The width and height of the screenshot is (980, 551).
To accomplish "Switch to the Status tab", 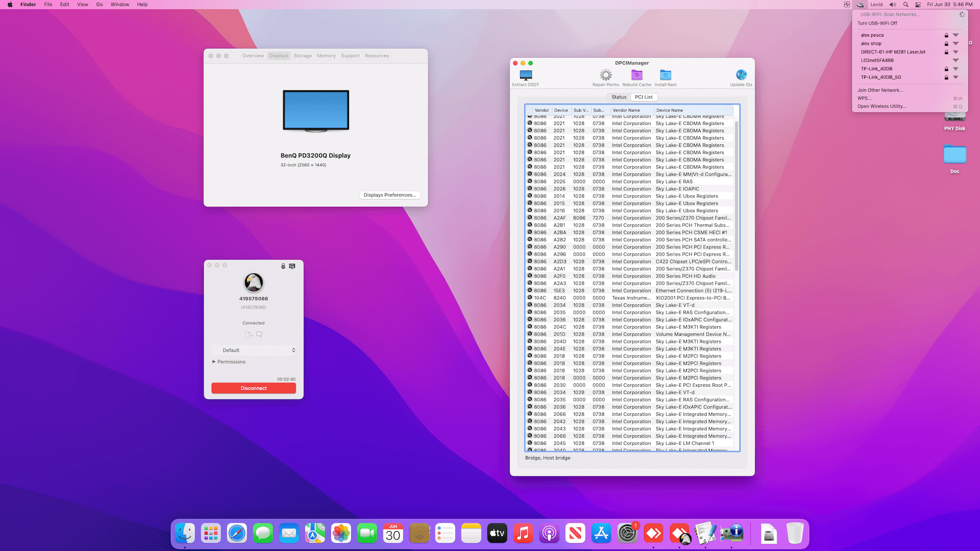I will (619, 97).
